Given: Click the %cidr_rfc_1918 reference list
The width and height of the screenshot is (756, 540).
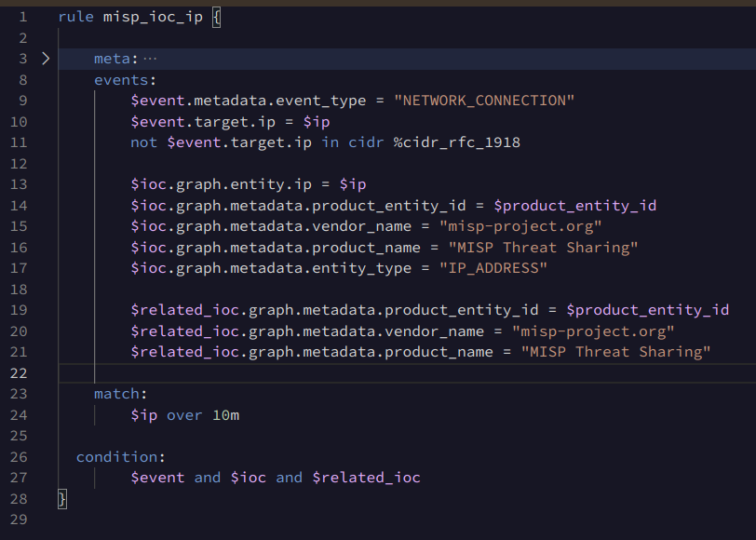Looking at the screenshot, I should 457,142.
